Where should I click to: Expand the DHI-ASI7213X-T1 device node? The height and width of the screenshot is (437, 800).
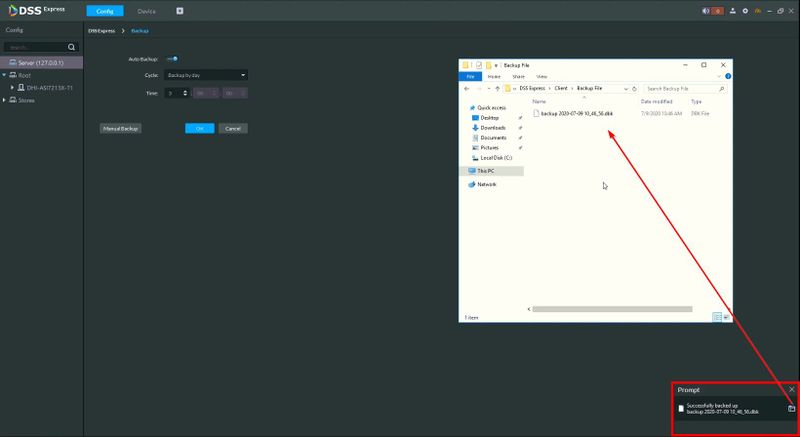pos(12,88)
